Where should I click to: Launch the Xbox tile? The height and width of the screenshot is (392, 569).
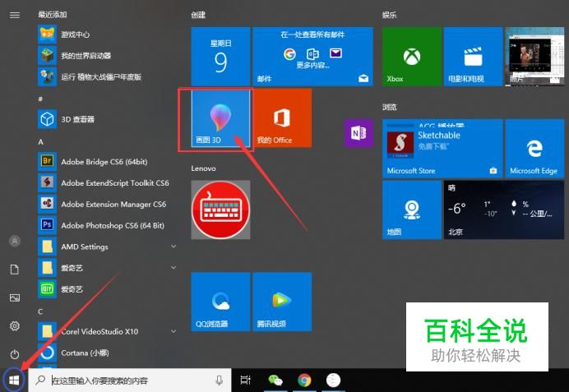click(x=411, y=56)
